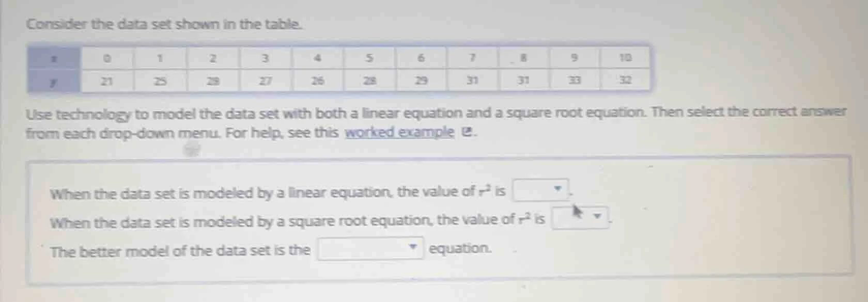Screen dimensions: 868x302
Task: Click the cell with x value 0
Action: click(x=106, y=58)
